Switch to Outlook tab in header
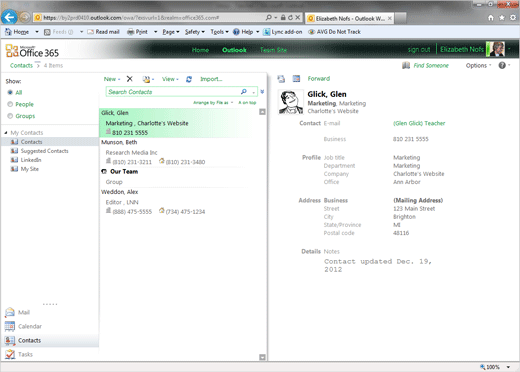 (x=234, y=50)
